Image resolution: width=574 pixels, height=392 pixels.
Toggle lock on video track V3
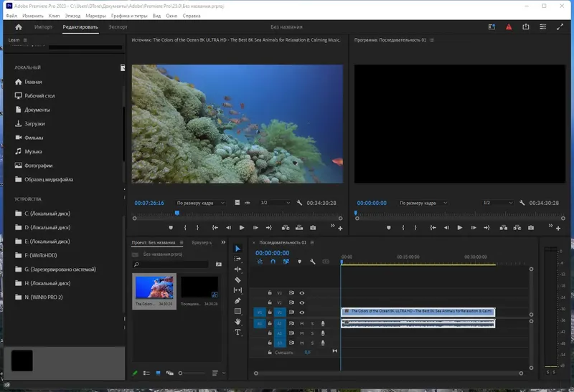(270, 292)
